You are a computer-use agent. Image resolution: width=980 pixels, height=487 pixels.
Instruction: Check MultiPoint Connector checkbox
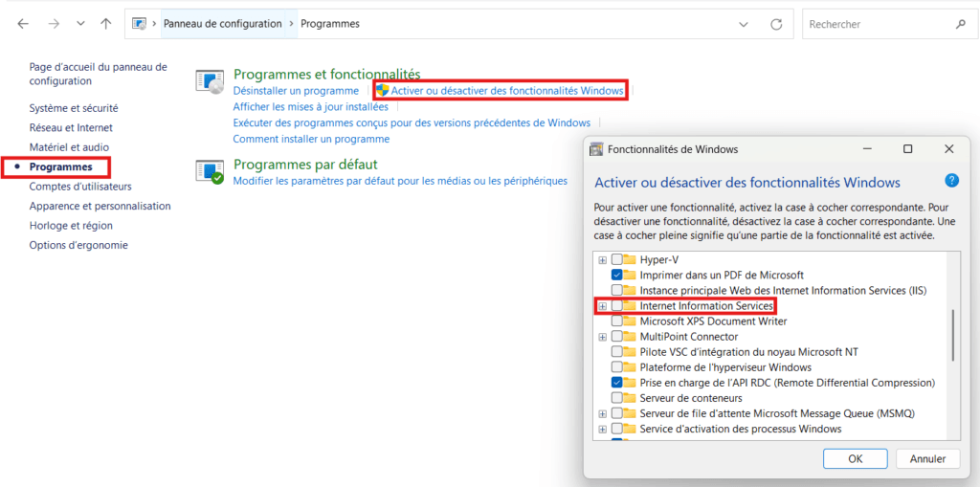coord(617,337)
